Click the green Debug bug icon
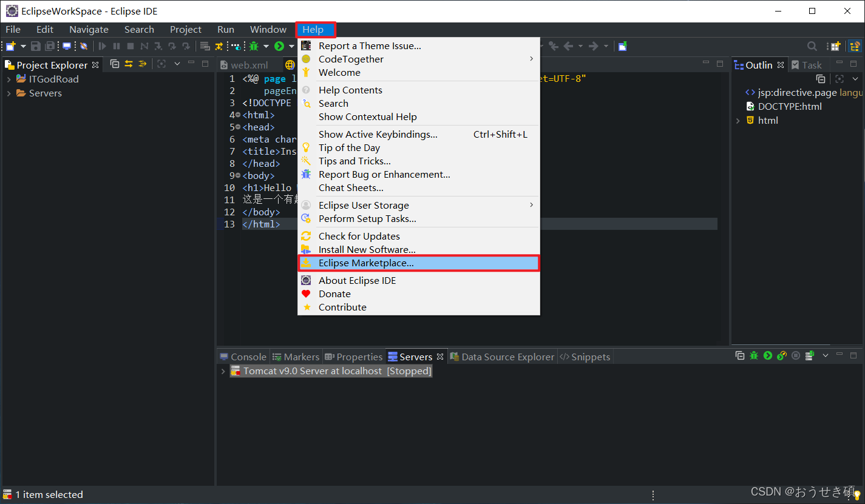 254,46
